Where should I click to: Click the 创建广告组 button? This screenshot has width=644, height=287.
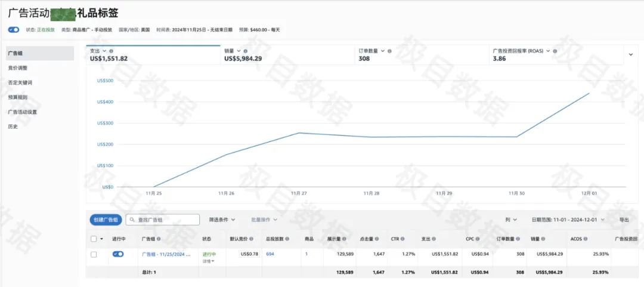pyautogui.click(x=106, y=220)
